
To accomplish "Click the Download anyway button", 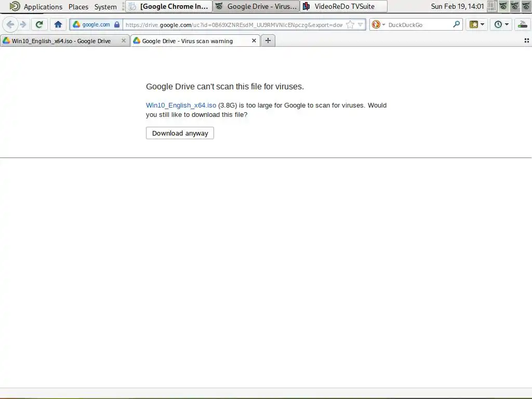I will (x=180, y=133).
